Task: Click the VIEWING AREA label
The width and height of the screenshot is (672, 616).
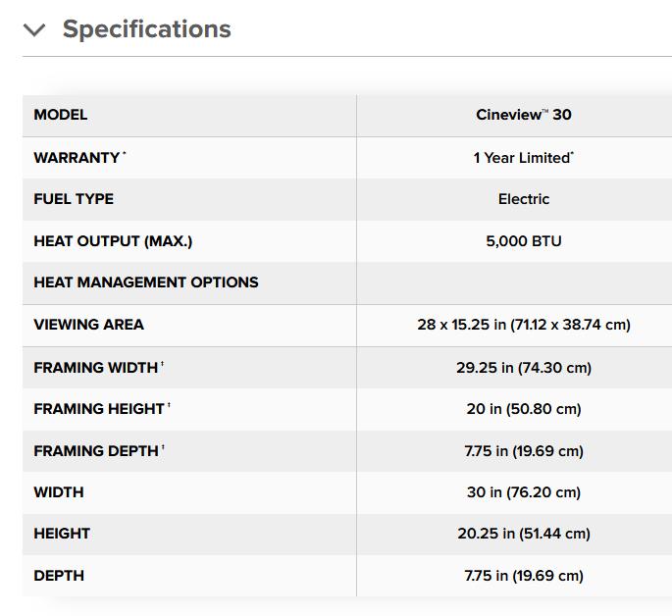Action: pos(88,325)
